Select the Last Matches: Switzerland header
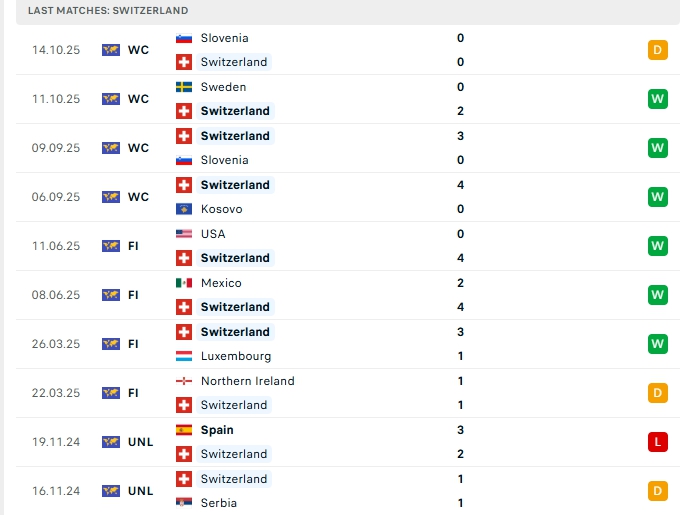Viewport: 691px width, 515px height. (108, 10)
